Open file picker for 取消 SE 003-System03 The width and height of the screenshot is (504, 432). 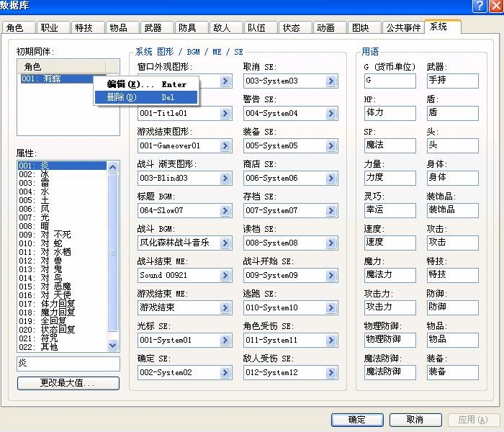pyautogui.click(x=331, y=81)
